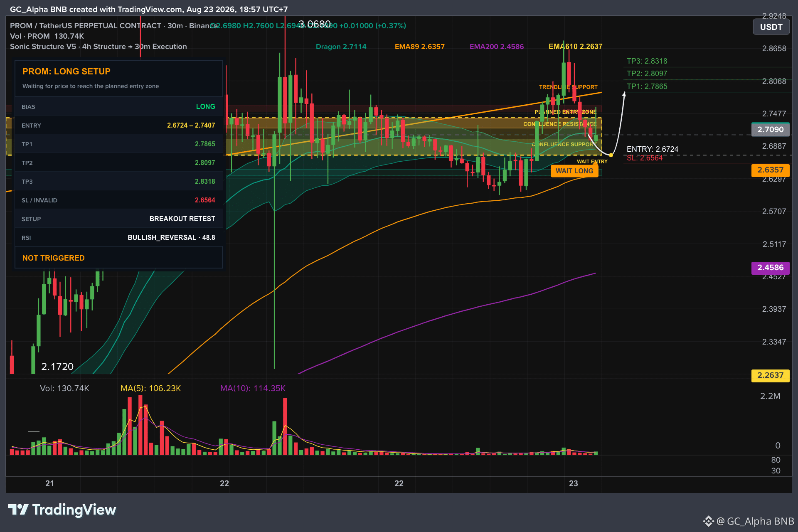
Task: Click the TRENDLINE SUPPORT annotation
Action: tap(568, 87)
